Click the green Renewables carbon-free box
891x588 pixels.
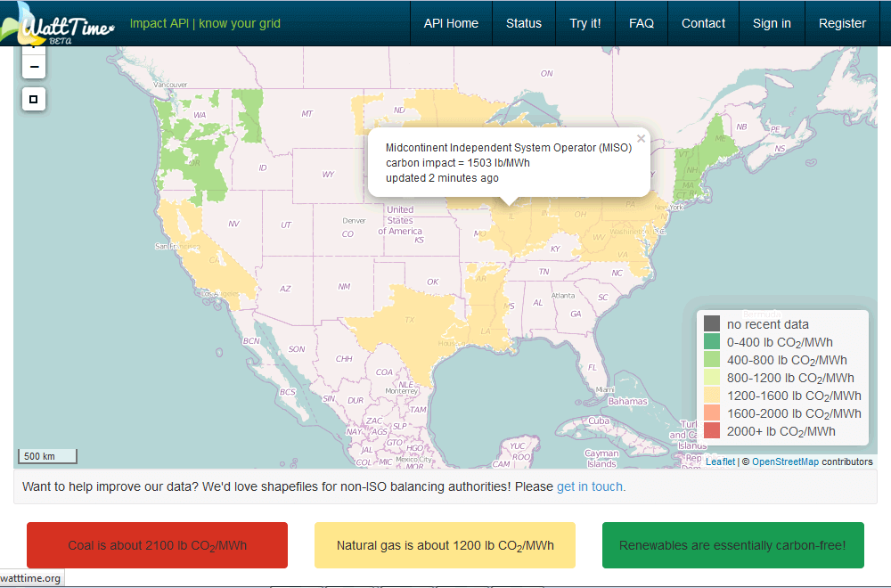click(733, 545)
